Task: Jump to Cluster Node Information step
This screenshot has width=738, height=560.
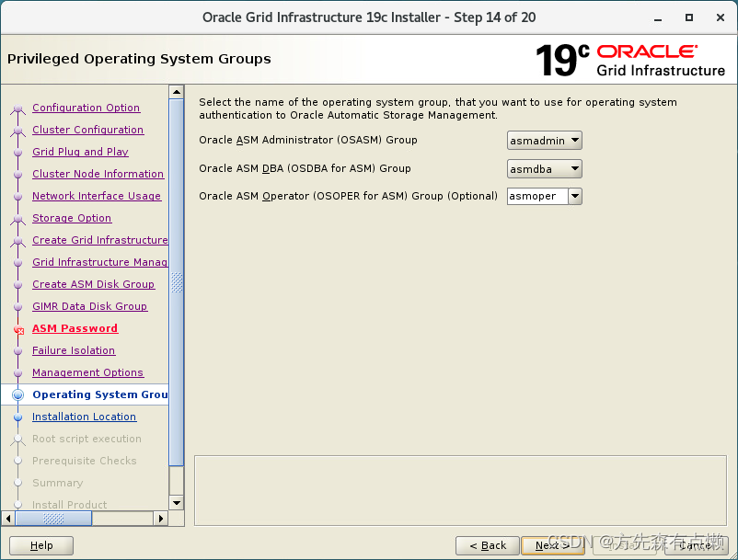Action: pos(98,174)
